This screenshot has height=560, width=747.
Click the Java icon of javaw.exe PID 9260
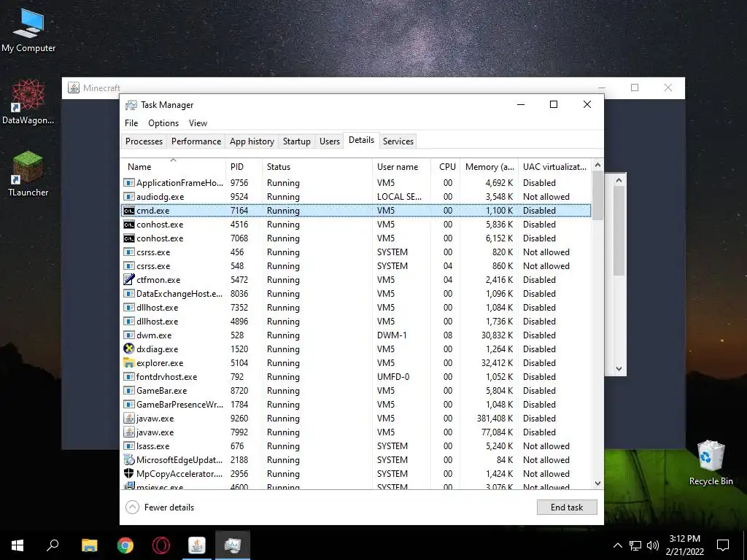pos(128,418)
